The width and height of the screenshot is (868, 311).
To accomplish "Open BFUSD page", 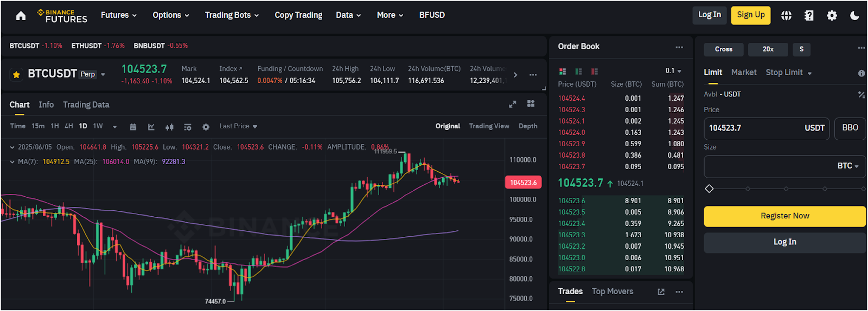I will (x=432, y=15).
